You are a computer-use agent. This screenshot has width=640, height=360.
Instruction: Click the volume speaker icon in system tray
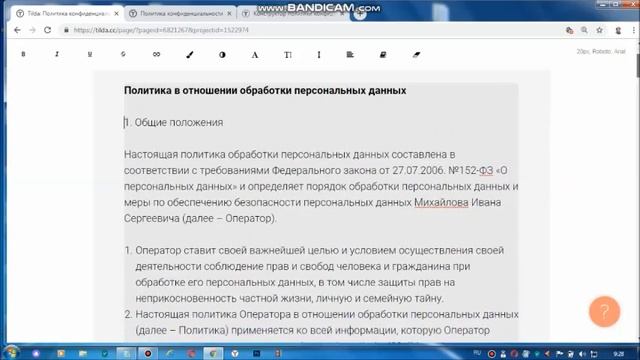582,354
